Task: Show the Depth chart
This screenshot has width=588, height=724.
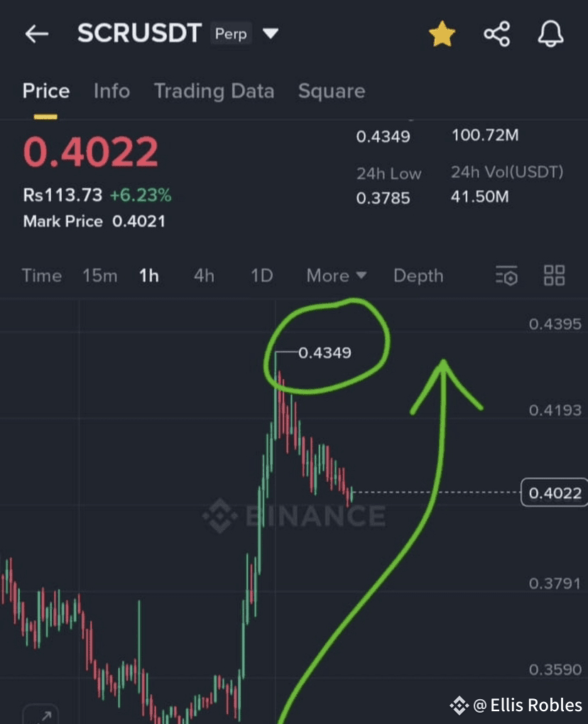Action: (418, 275)
